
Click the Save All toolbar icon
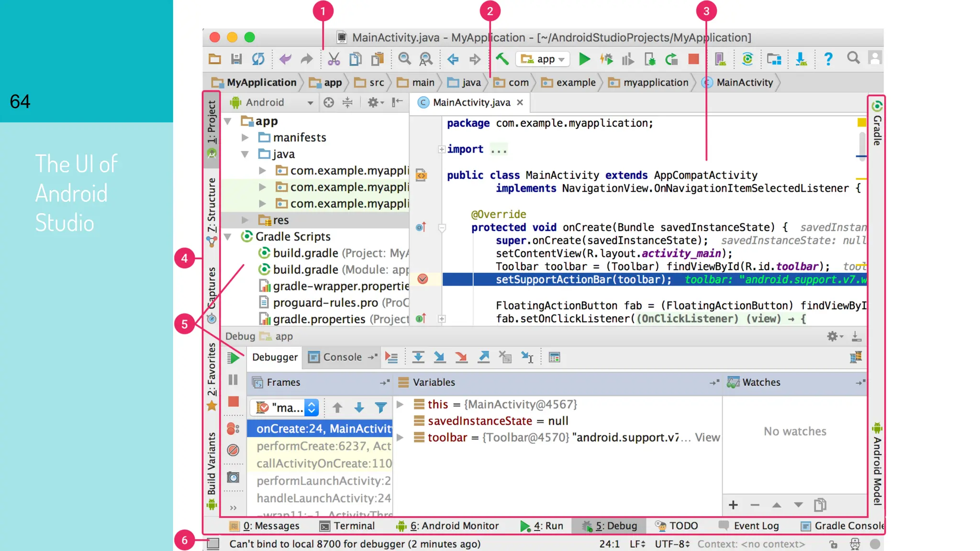[x=236, y=59]
